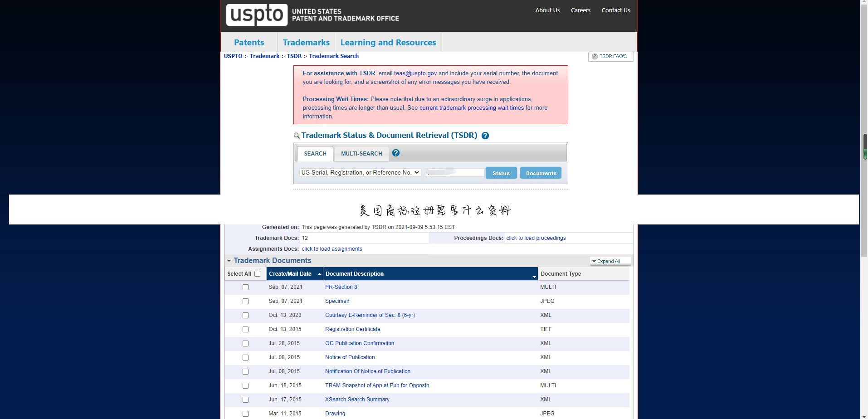Check the Notification Of Notice row checkbox
Screen dimensions: 868x419
click(x=245, y=371)
